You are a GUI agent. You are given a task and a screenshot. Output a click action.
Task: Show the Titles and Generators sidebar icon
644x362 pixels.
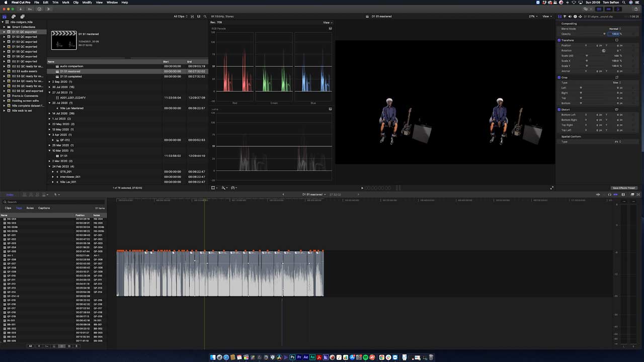click(22, 17)
